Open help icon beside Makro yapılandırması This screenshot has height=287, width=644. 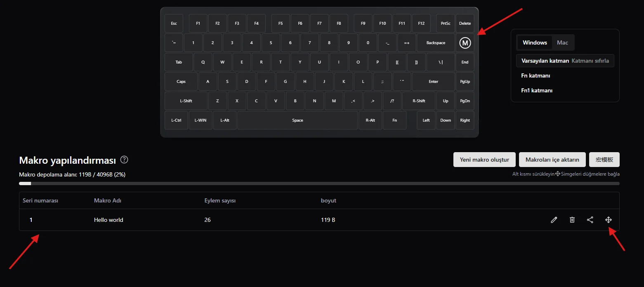pos(124,160)
